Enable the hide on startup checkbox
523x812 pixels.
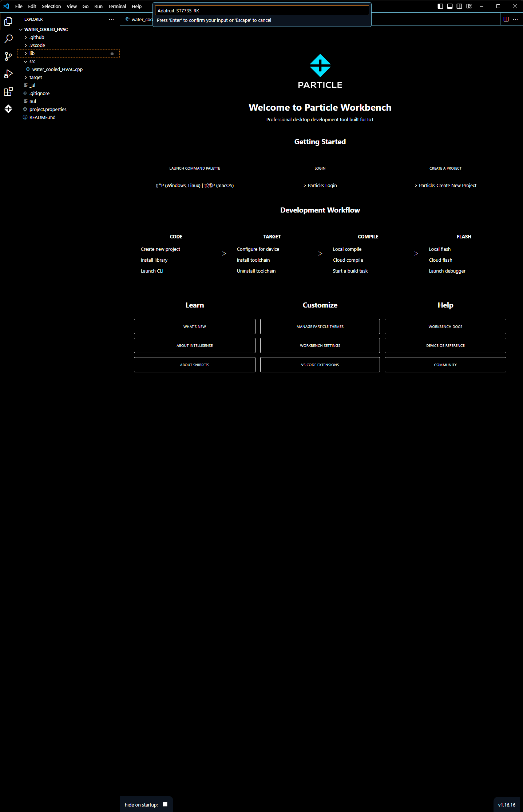[x=165, y=804]
